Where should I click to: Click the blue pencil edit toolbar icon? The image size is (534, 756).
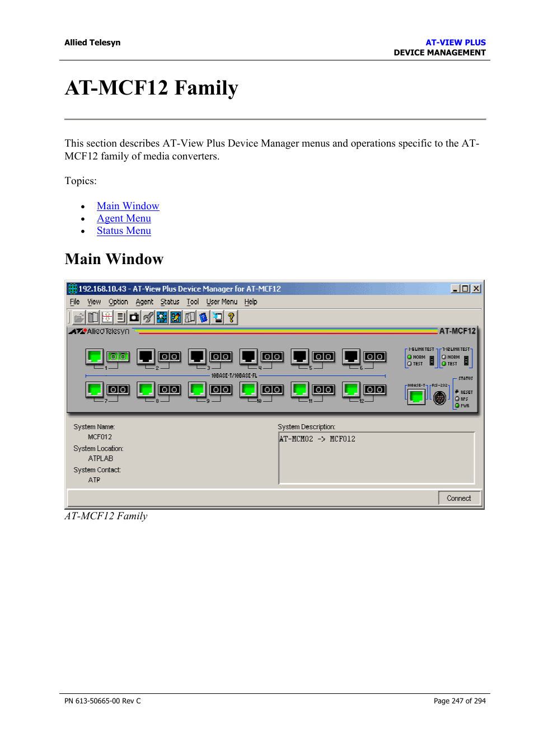pos(176,317)
